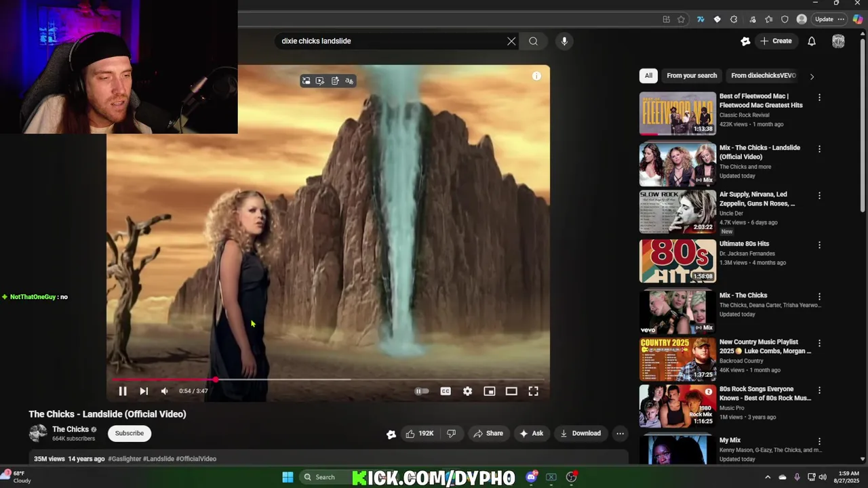Viewport: 868px width, 488px height.
Task: Open options for Mix - The Chicks - Landslide
Action: (x=819, y=149)
